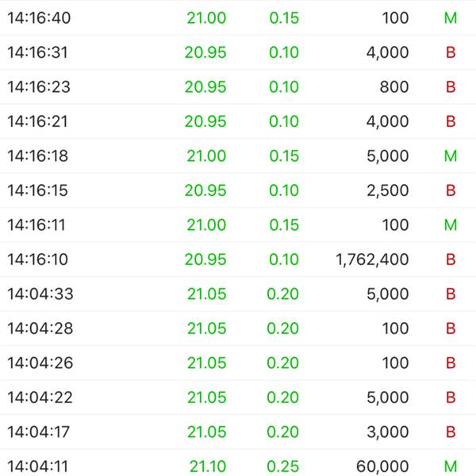Screen dimensions: 476x476
Task: Tap price 21.05 at 14:04:22
Action: [207, 397]
